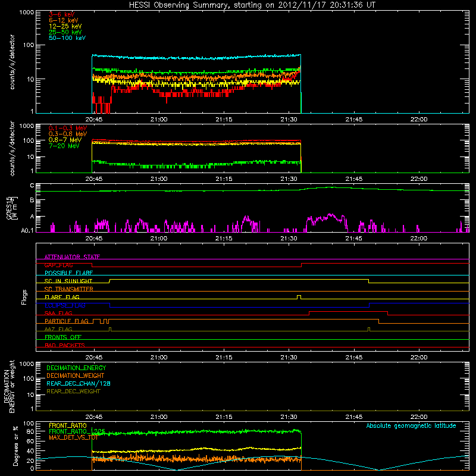Select the BAD_PACKETS flag label
Image resolution: width=476 pixels, height=476 pixels.
click(x=65, y=345)
